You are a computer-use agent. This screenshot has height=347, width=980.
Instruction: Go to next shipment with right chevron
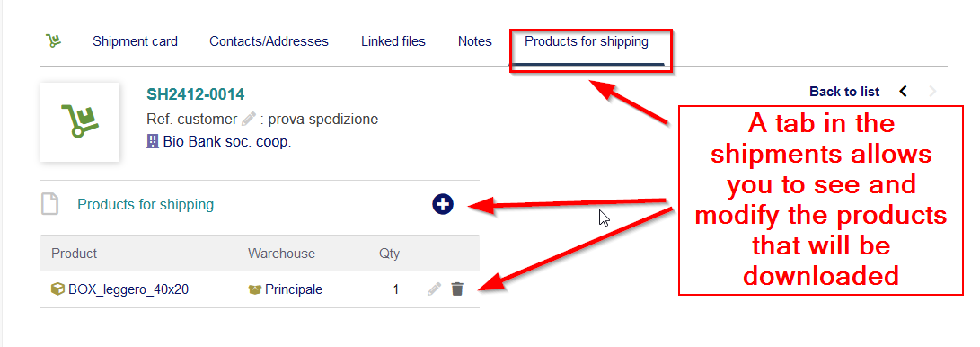click(933, 92)
